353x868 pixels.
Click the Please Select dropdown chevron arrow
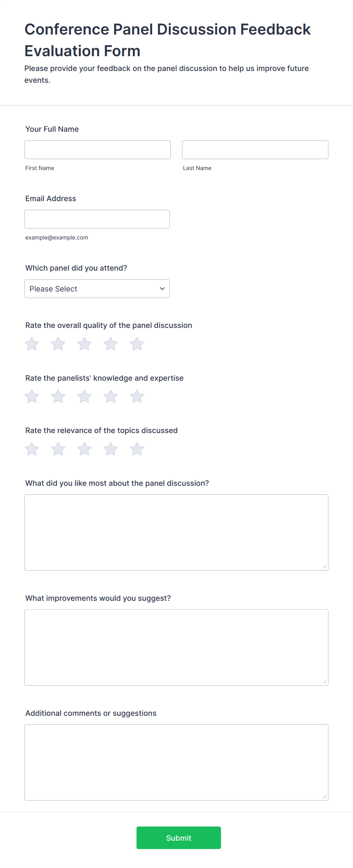(x=162, y=289)
